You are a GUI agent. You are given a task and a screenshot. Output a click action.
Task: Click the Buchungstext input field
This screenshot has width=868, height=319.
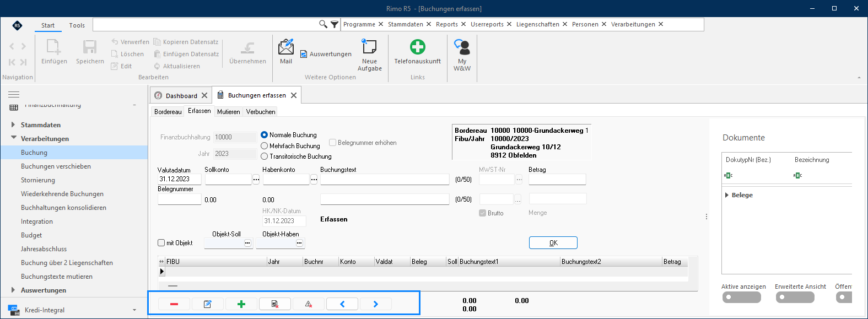[385, 179]
